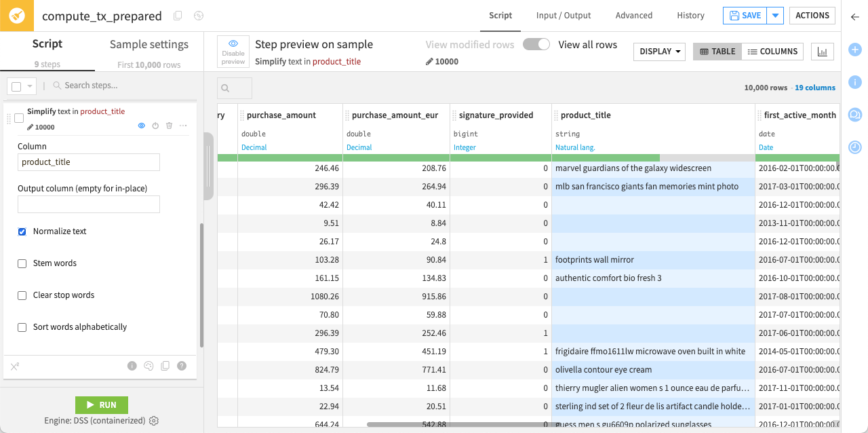Open the timeline clock icon in sidebar
868x433 pixels.
click(x=855, y=147)
